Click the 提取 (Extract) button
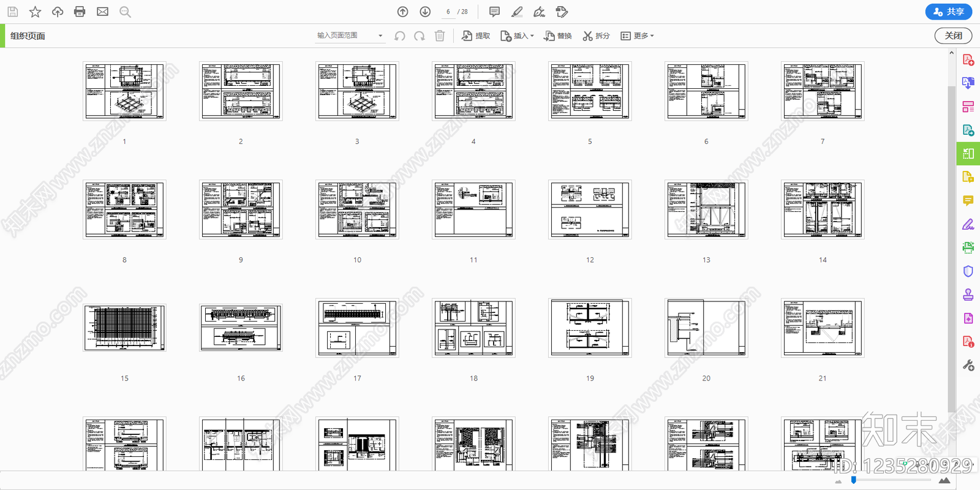This screenshot has height=490, width=980. (x=476, y=36)
